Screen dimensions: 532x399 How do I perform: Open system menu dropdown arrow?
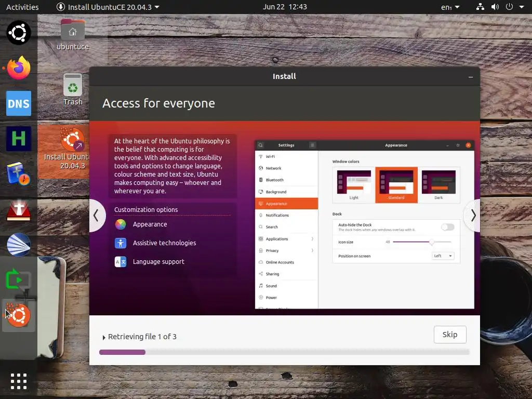522,7
